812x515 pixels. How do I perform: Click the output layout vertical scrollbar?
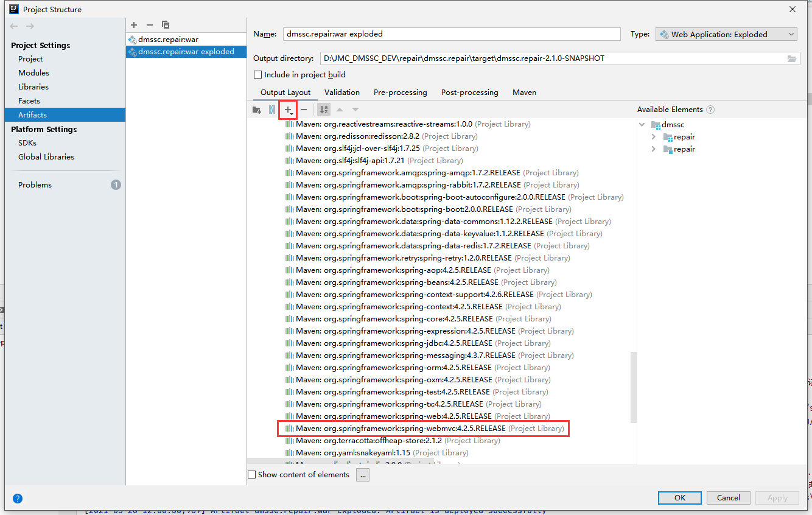[x=633, y=387]
